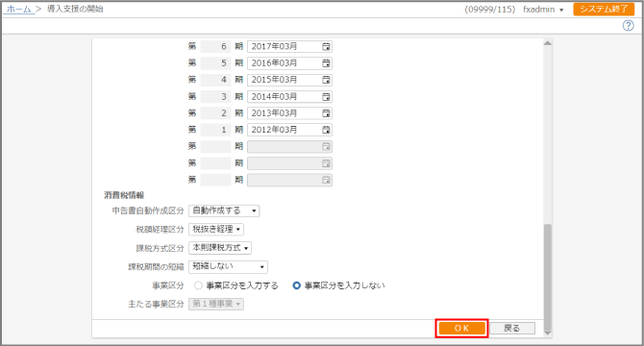
Task: Go to ホーム breadcrumb link
Action: 19,9
